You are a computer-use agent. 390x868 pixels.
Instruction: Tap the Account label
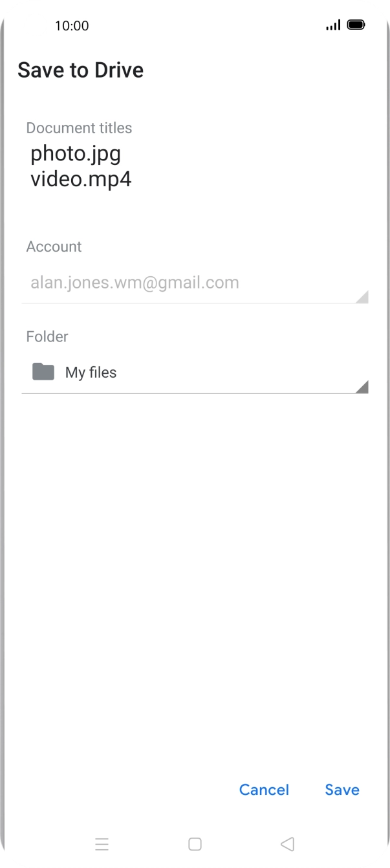pyautogui.click(x=54, y=246)
